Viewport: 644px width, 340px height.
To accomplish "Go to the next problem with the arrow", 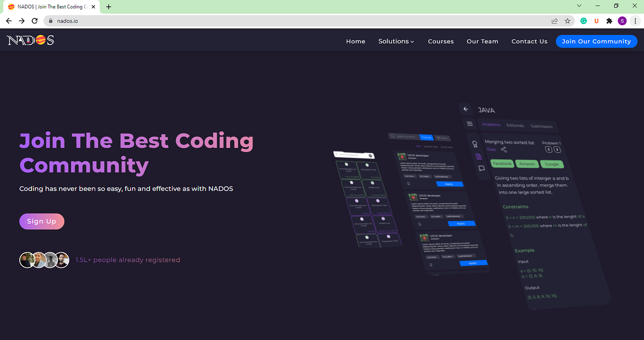I will pos(557,149).
